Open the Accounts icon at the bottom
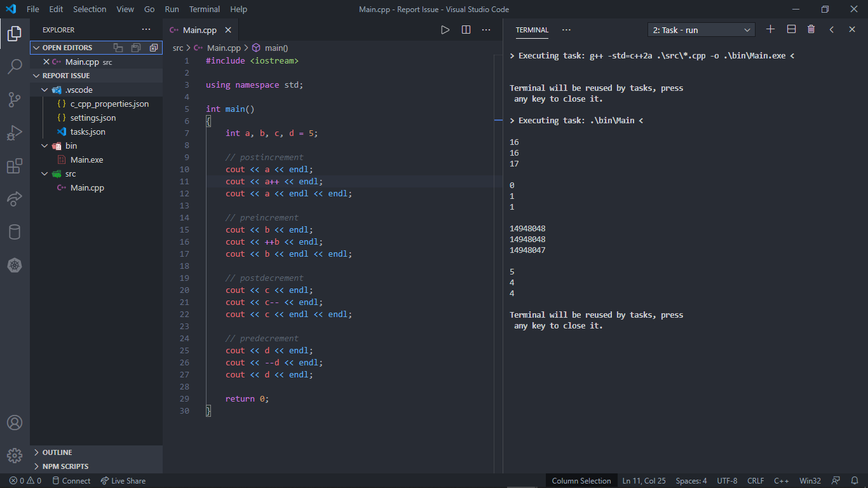 (15, 422)
